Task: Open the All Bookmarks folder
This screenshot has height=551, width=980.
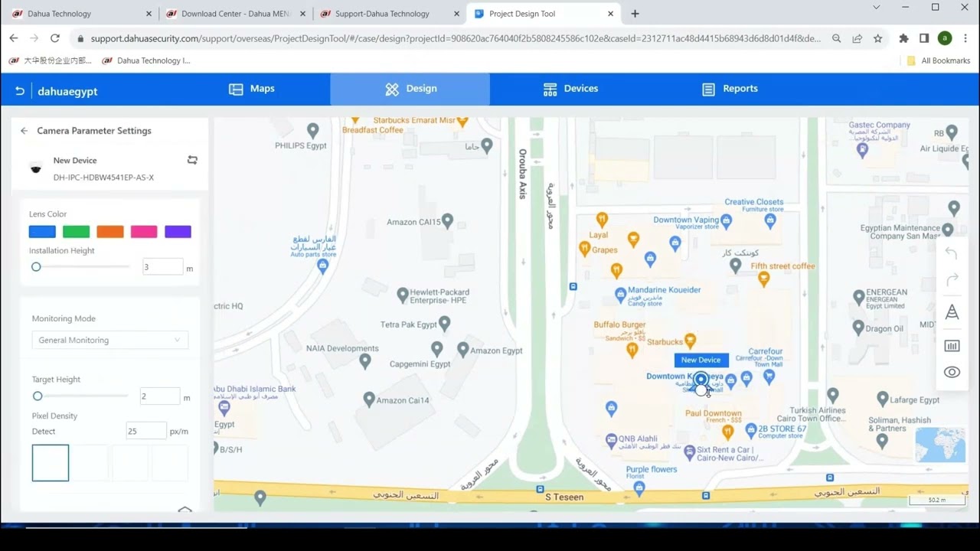Action: click(938, 60)
